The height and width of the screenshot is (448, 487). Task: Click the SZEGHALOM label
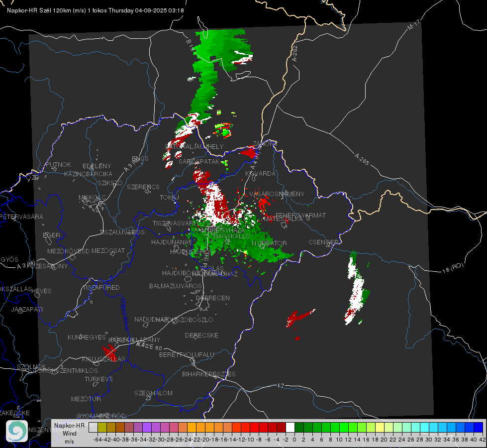153,393
